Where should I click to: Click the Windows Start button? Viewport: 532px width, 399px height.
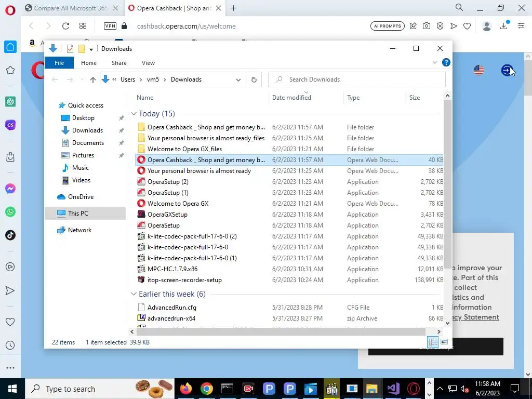coord(12,389)
